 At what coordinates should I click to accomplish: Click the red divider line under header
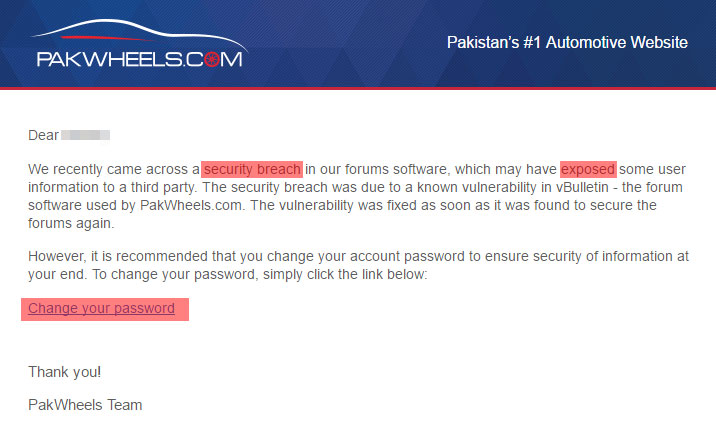pyautogui.click(x=358, y=88)
